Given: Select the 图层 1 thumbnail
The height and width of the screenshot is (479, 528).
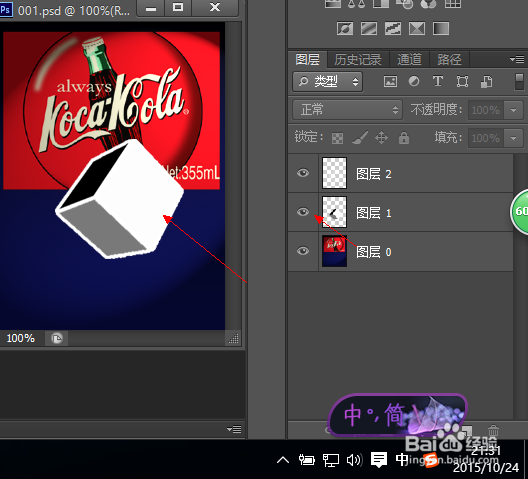Looking at the screenshot, I should point(334,212).
